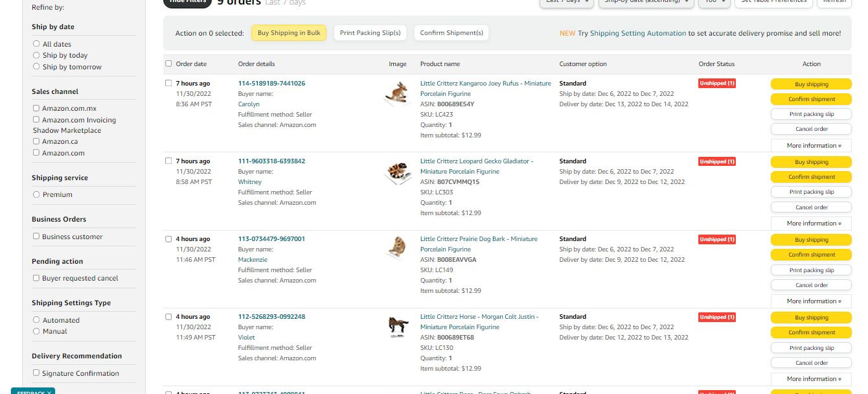Click the SKU: LC303 text
This screenshot has width=868, height=394.
pos(437,192)
